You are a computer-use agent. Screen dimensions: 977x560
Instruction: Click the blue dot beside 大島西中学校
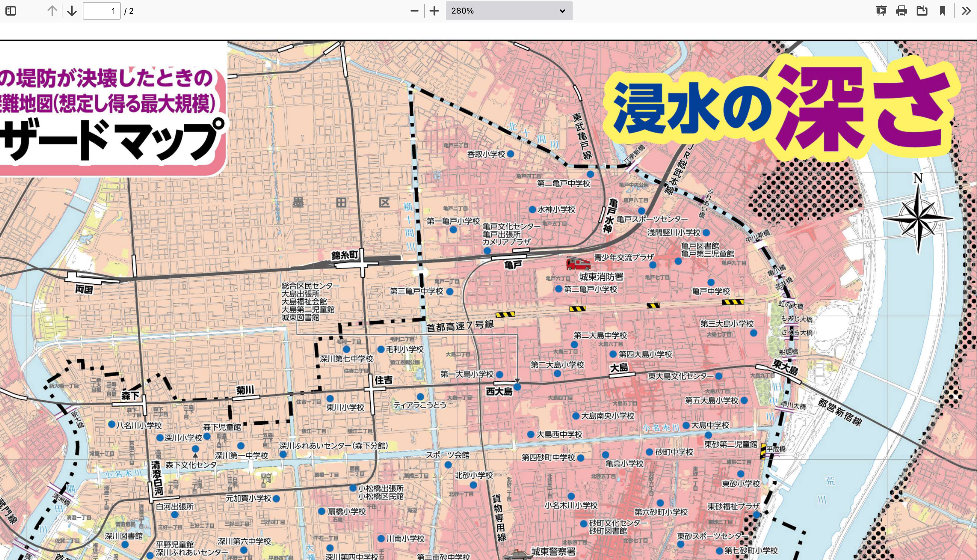pyautogui.click(x=531, y=434)
